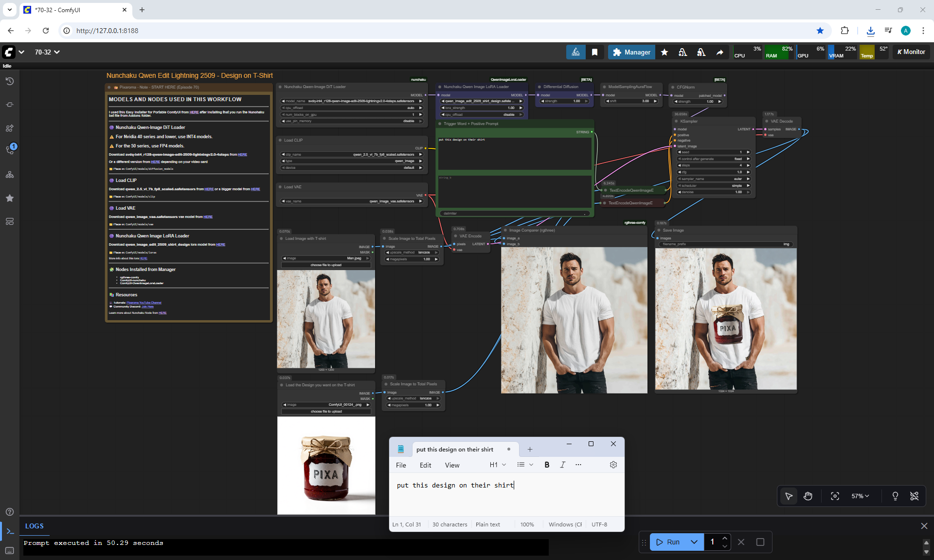
Task: Open the View menu in Notepad
Action: [452, 465]
